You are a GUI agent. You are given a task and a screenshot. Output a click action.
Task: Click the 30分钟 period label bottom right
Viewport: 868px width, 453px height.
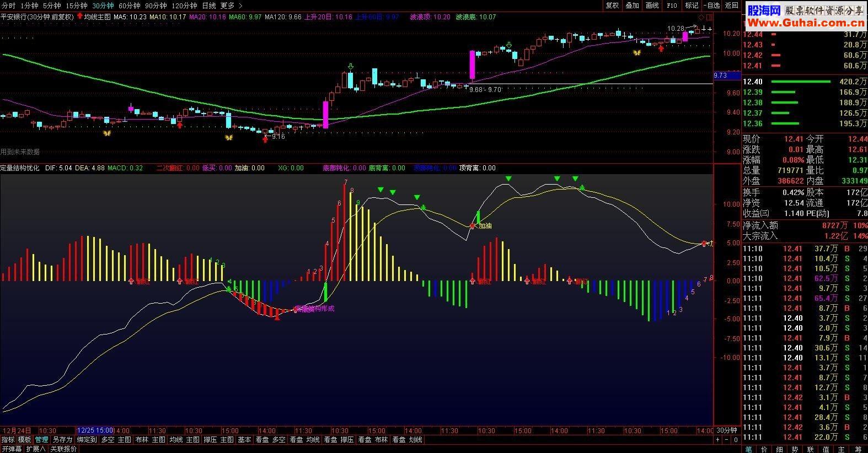tap(726, 430)
